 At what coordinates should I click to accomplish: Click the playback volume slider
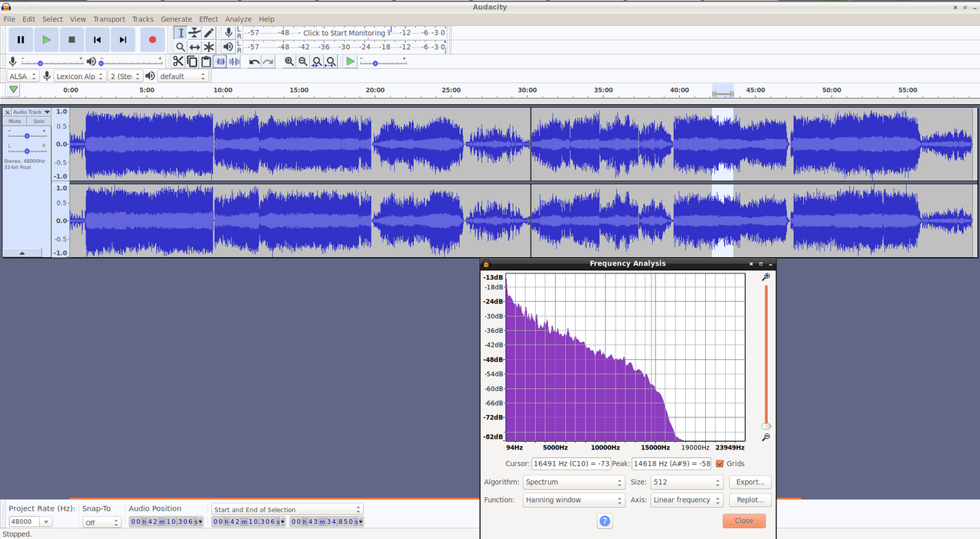[130, 62]
